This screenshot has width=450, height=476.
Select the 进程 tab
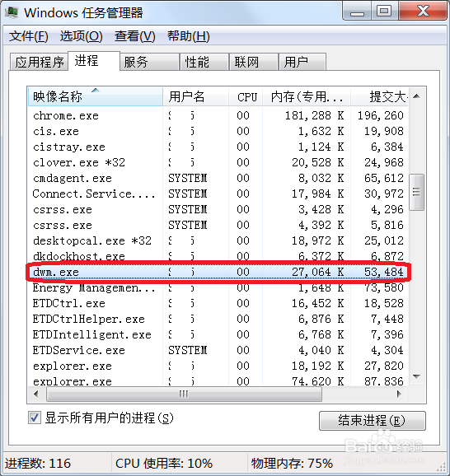click(x=94, y=61)
